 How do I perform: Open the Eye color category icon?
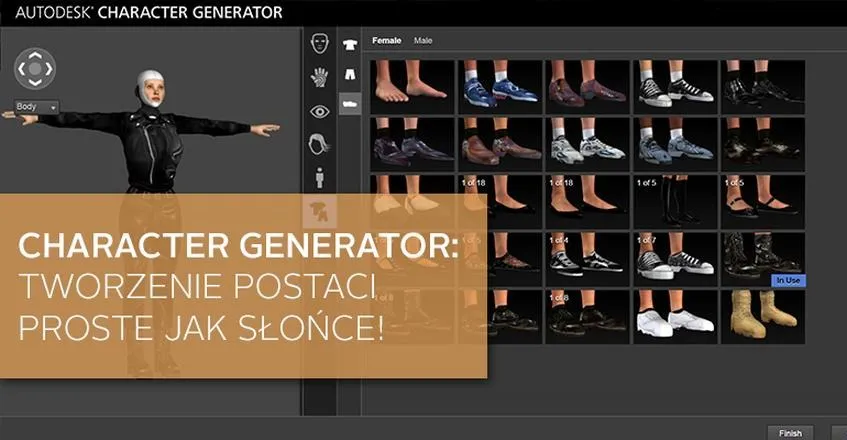point(320,112)
